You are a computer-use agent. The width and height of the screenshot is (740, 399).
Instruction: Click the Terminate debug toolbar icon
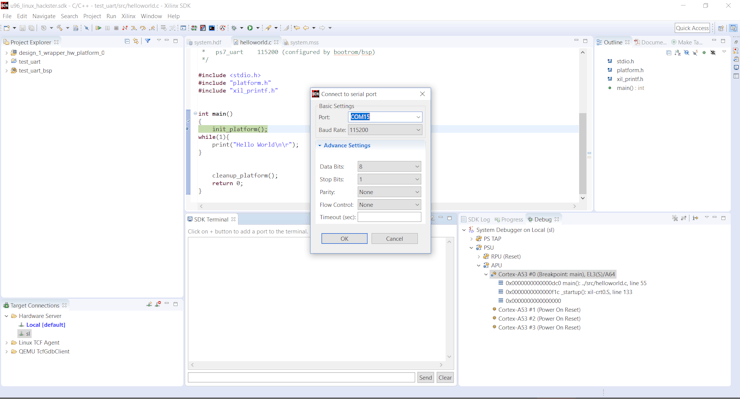[116, 28]
